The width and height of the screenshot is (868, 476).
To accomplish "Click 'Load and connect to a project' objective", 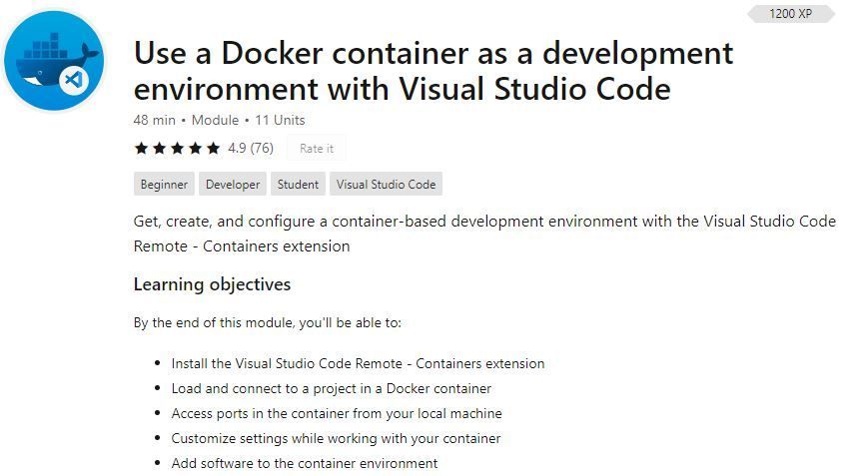I will (x=331, y=388).
